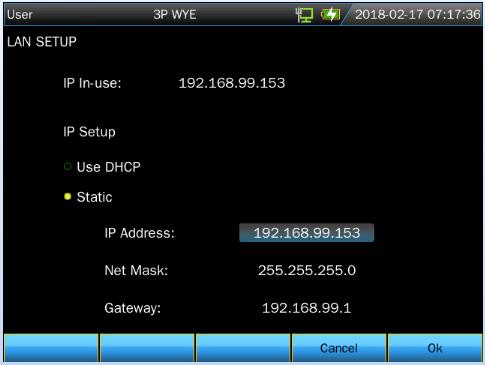Screen dimensions: 485x365
Task: Click the date and time display
Action: click(x=417, y=15)
